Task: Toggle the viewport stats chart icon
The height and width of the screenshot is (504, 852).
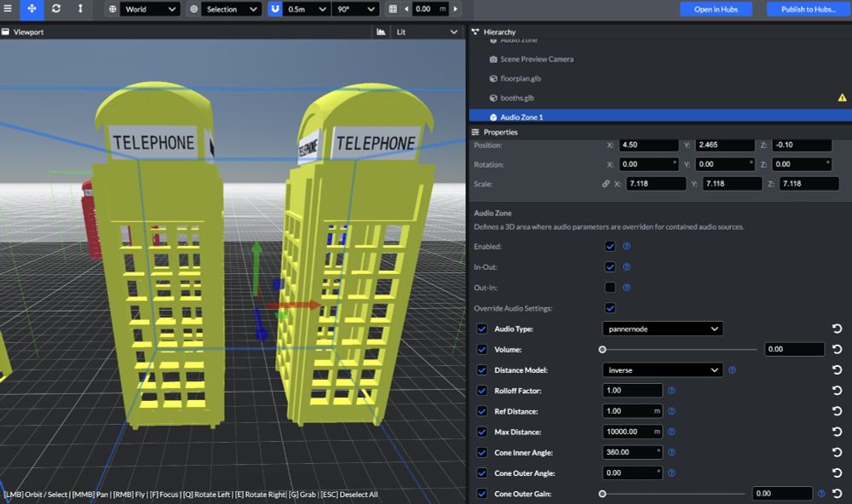Action: [x=381, y=32]
